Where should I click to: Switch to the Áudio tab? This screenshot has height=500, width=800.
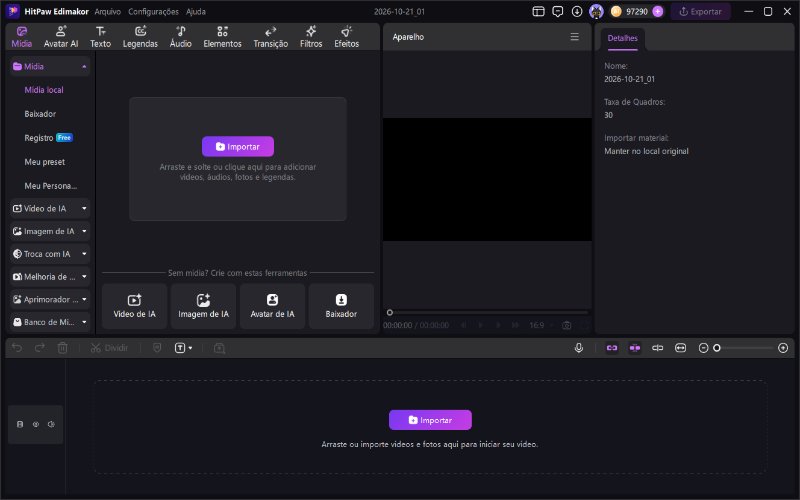click(181, 37)
